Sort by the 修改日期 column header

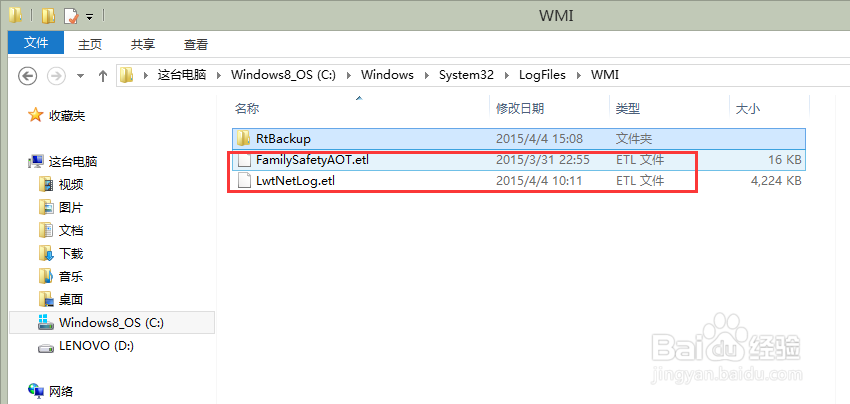[x=520, y=108]
